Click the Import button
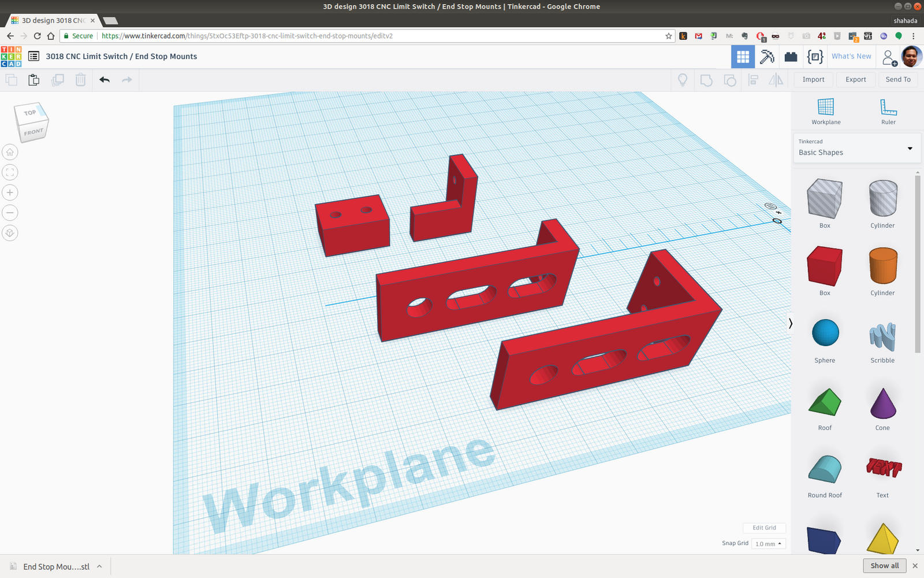Image resolution: width=924 pixels, height=578 pixels. (813, 80)
